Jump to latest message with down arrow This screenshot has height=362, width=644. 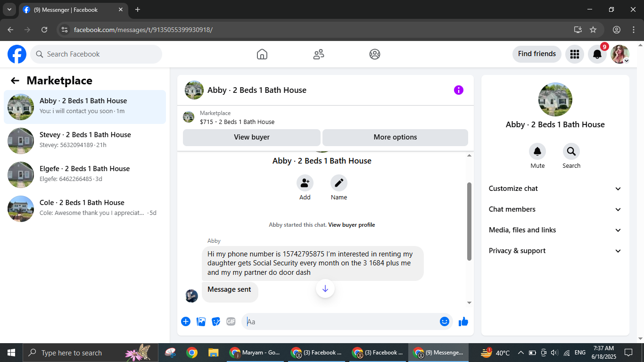pos(325,288)
